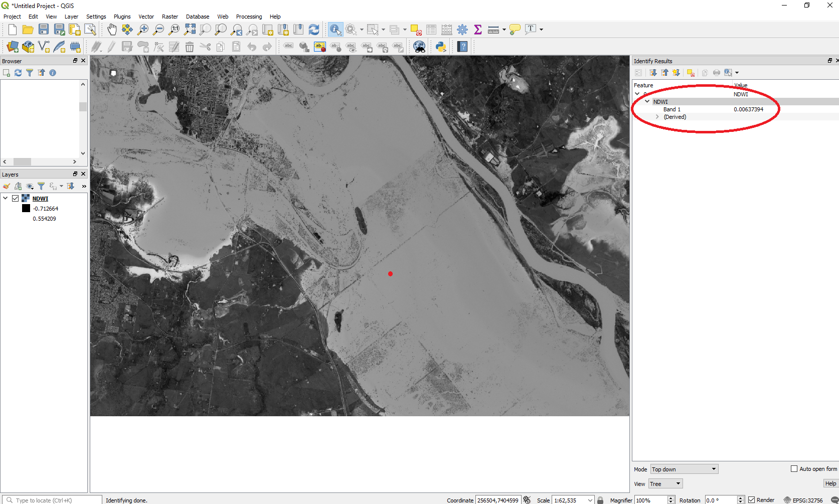
Task: Click the Zoom In magnifier tool
Action: [143, 30]
